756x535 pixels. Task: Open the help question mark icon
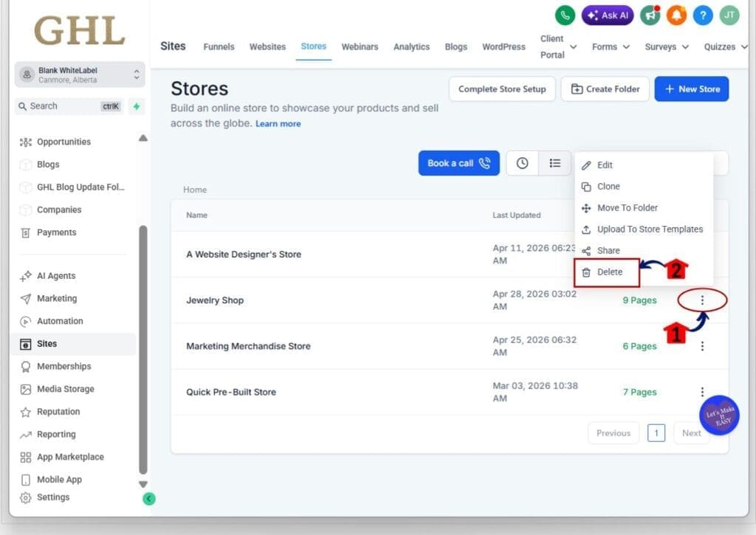[703, 15]
